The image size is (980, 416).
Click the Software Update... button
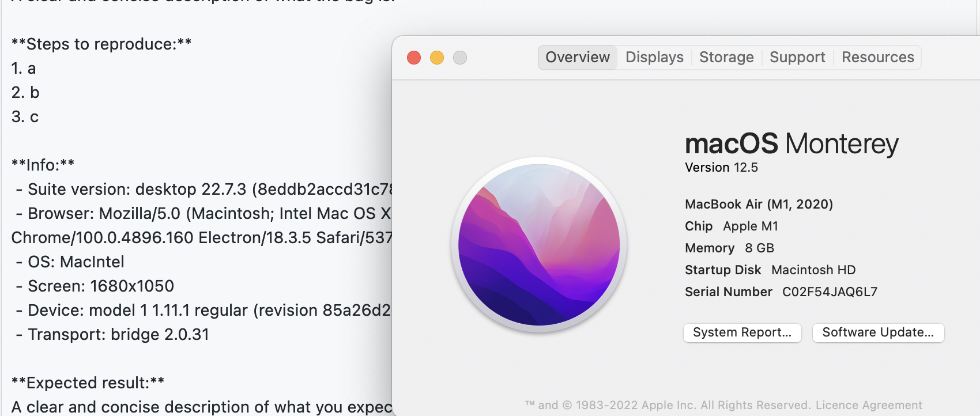coord(878,332)
